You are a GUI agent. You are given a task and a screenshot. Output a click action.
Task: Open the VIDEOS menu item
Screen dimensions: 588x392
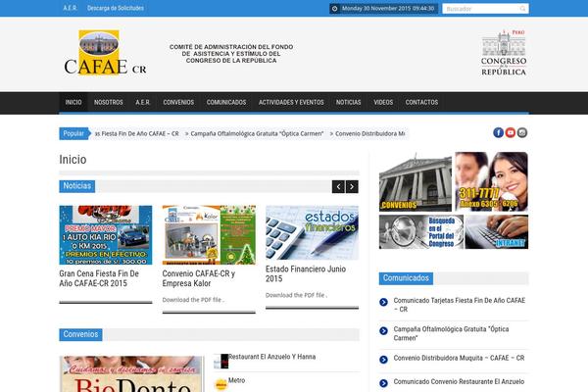[x=383, y=102]
